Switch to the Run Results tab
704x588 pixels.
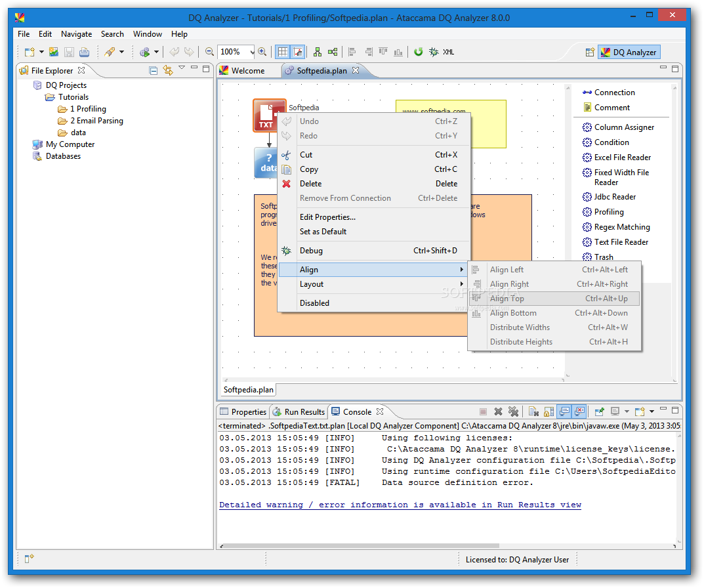coord(299,412)
